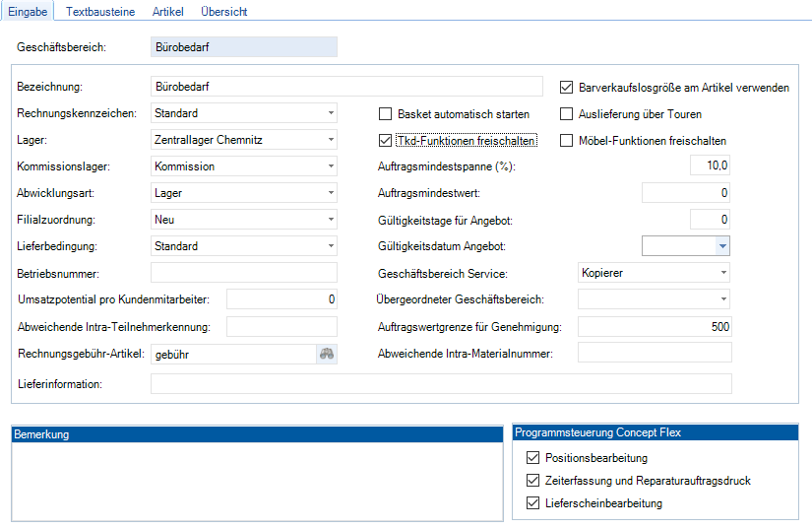The height and width of the screenshot is (528, 812).
Task: Switch to Textbausteine tab
Action: (x=99, y=12)
